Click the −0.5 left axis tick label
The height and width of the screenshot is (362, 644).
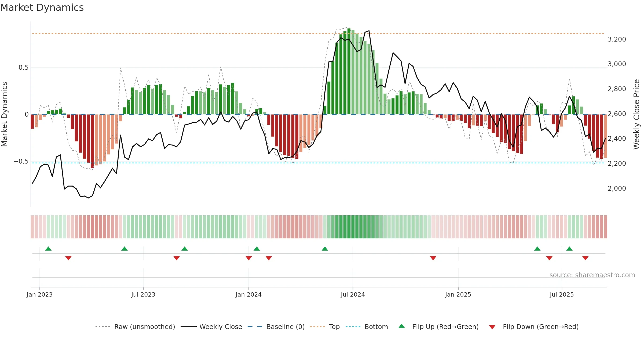[21, 161]
